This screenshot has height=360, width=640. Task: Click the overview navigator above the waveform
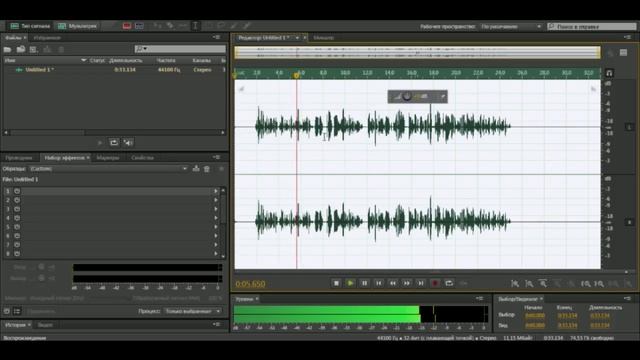[x=417, y=53]
